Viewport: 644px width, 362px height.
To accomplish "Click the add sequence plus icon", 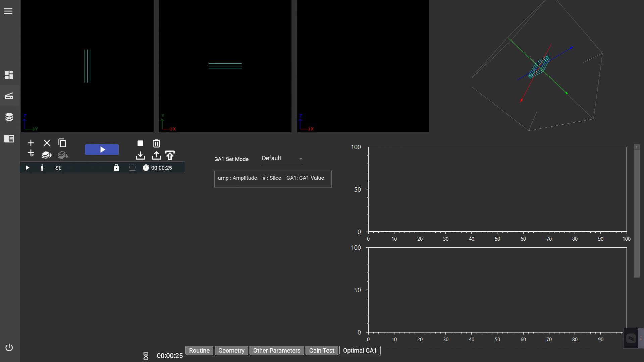I will pos(31,143).
